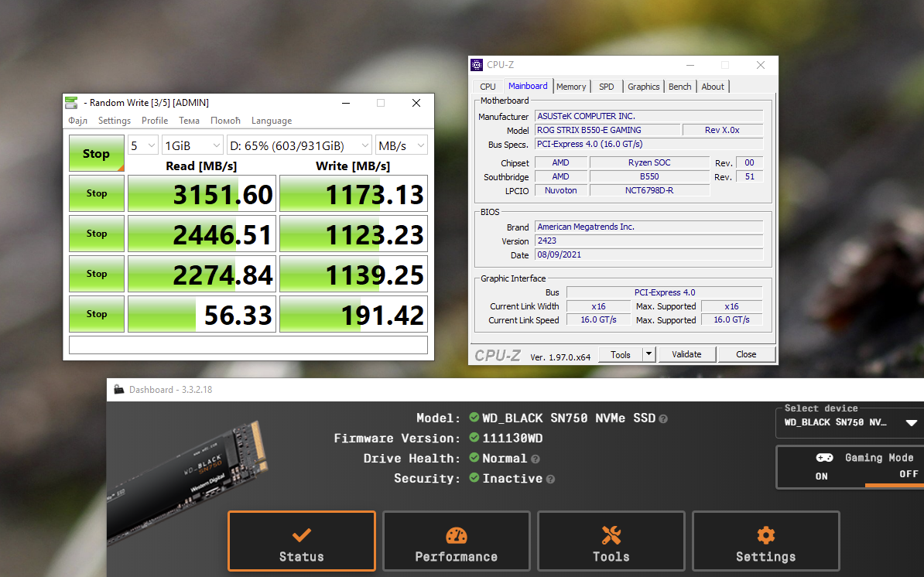Open the Settings section in Dashboard
This screenshot has width=924, height=577.
(x=765, y=541)
